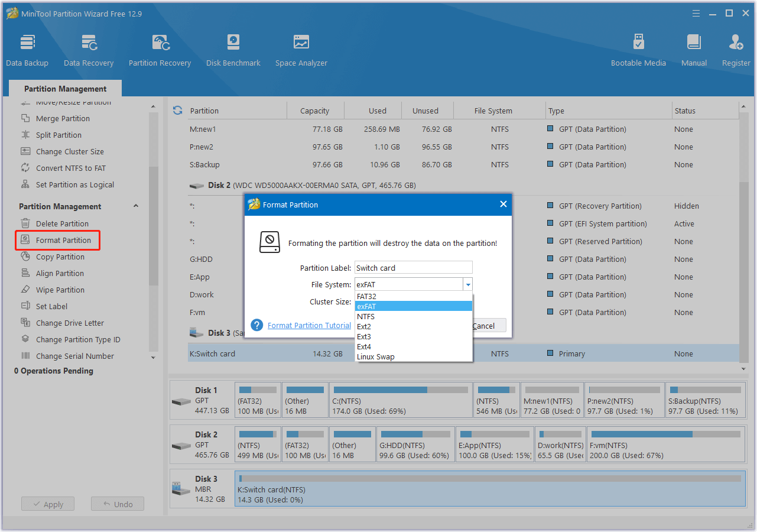The width and height of the screenshot is (757, 532).
Task: Start Disk Benchmark
Action: coord(233,48)
